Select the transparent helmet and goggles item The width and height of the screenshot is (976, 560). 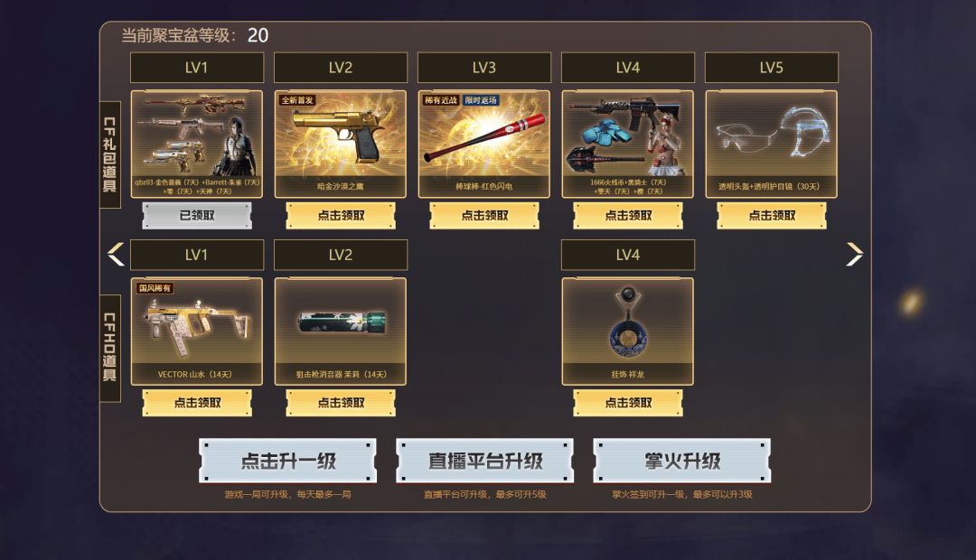click(x=771, y=145)
